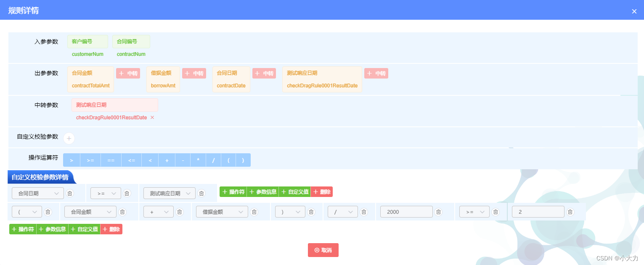Click 中转 button beside 借据金额 borrowAmt
The width and height of the screenshot is (644, 265).
pos(194,73)
